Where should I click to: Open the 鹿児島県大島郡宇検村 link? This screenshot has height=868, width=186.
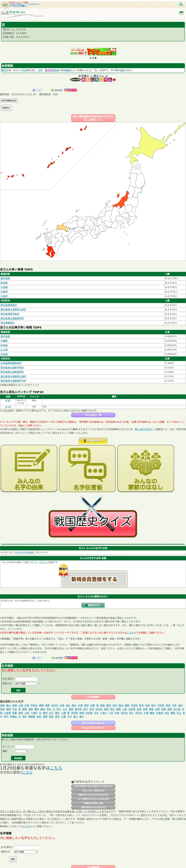click(12, 368)
